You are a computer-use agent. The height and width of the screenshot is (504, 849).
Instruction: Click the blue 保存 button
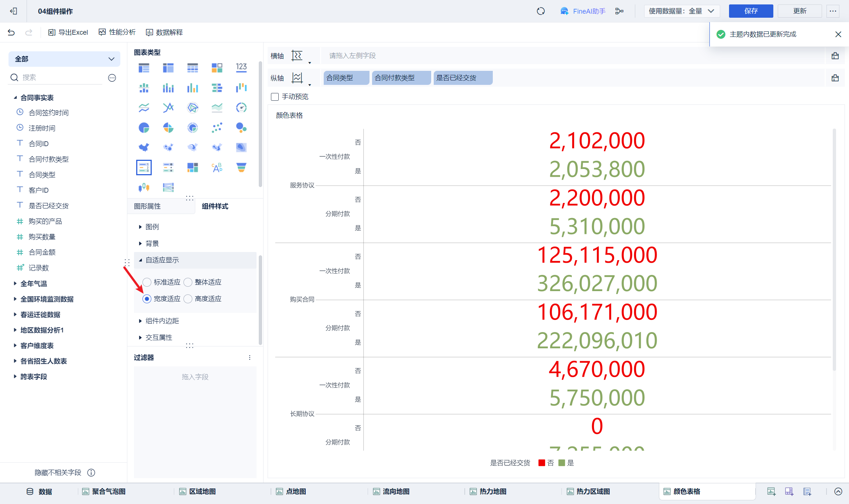[751, 11]
